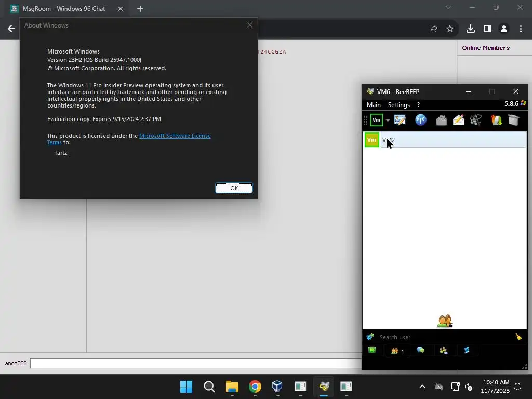The height and width of the screenshot is (399, 532).
Task: Open the Settings menu in BeeBEEP
Action: 398,105
